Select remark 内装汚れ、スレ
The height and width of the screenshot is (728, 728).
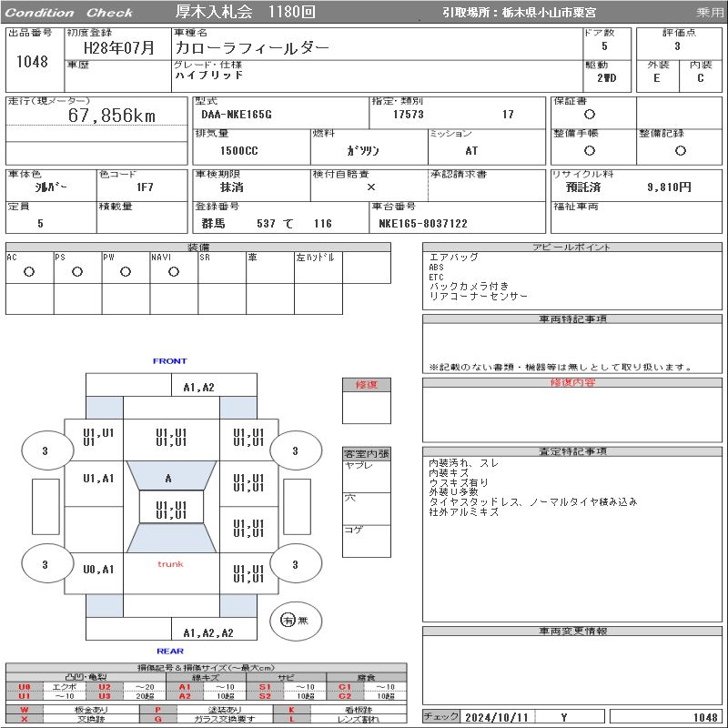coord(464,463)
